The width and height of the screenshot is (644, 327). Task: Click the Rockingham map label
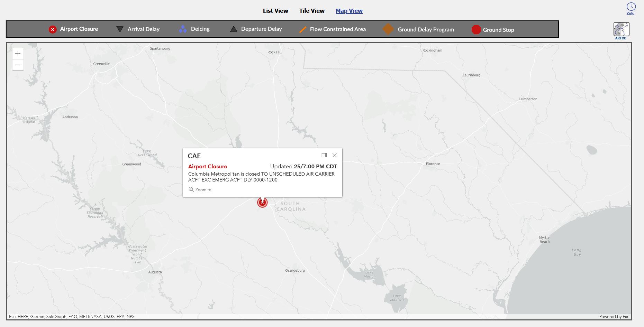pos(432,50)
